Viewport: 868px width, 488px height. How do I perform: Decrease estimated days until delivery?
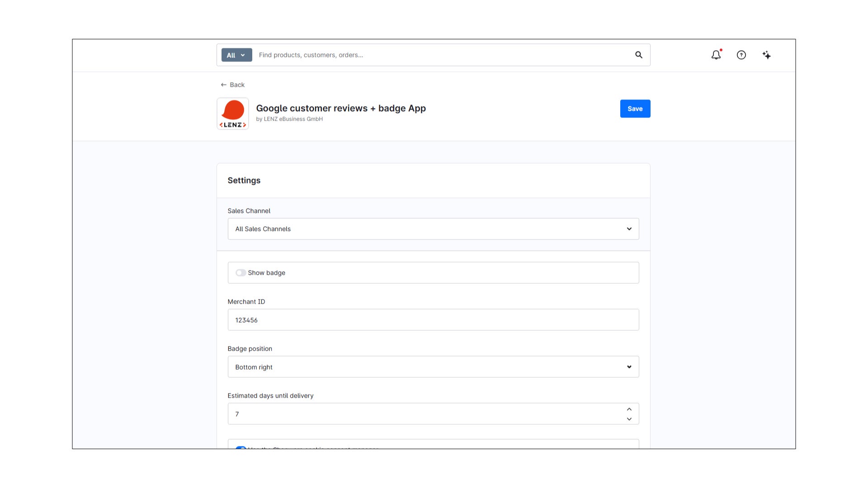(629, 419)
